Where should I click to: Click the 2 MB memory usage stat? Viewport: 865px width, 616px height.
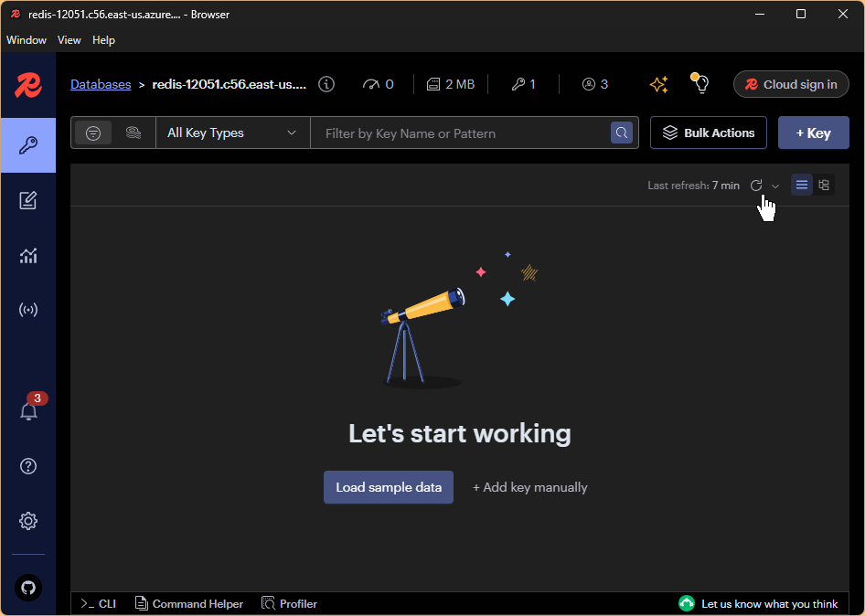click(x=451, y=84)
